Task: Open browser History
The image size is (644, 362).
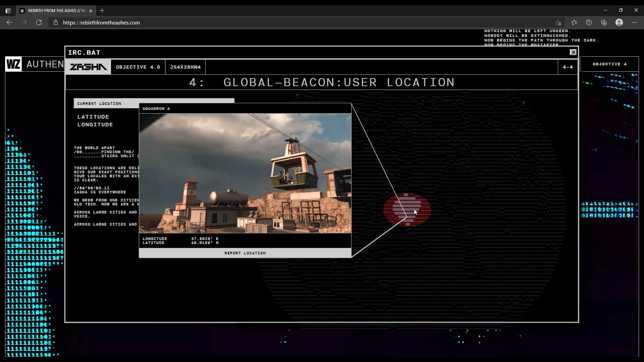Action: pyautogui.click(x=589, y=22)
